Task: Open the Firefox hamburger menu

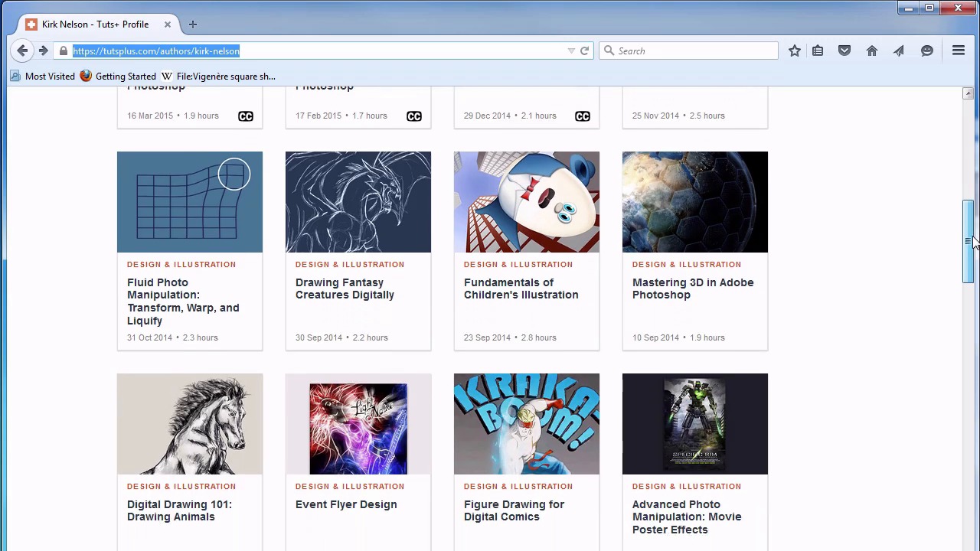Action: coord(959,51)
